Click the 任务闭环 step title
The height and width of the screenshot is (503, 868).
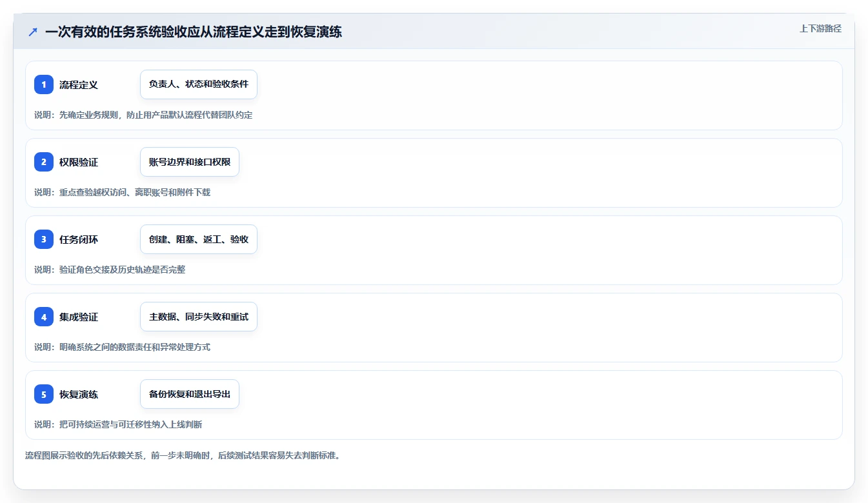(x=79, y=239)
